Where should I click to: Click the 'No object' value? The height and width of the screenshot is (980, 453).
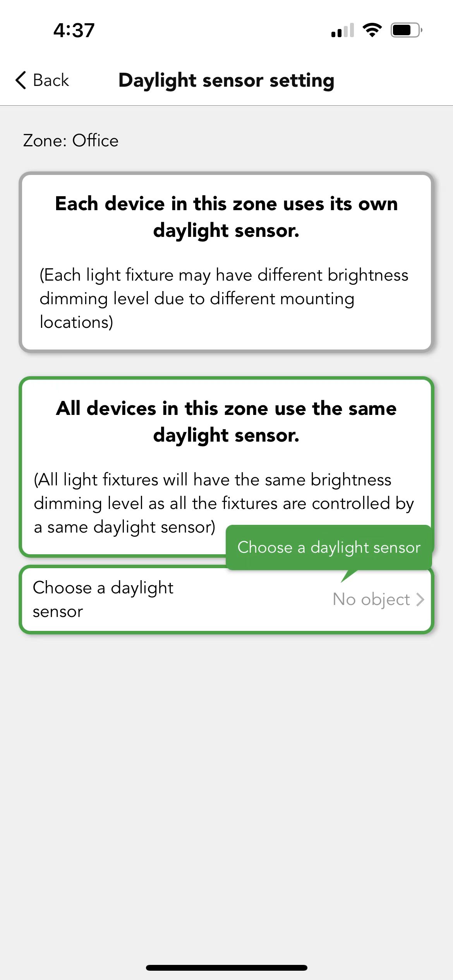(x=371, y=599)
